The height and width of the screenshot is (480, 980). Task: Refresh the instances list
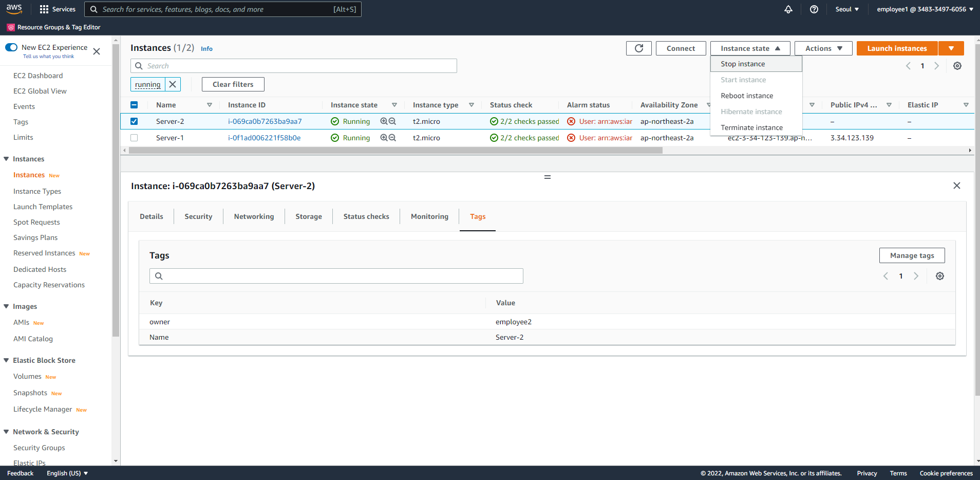(639, 48)
